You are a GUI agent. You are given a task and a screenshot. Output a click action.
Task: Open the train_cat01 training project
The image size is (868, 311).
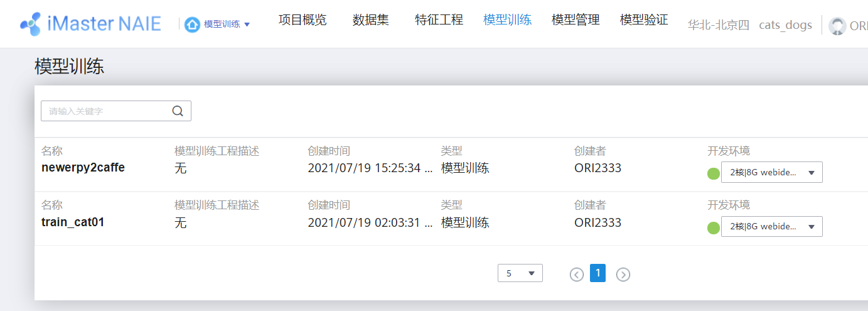point(73,222)
